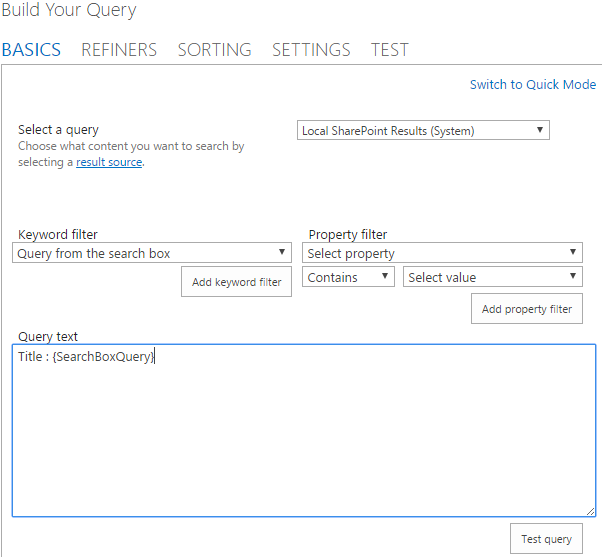
Task: Click the Query text box resize handle
Action: click(590, 512)
